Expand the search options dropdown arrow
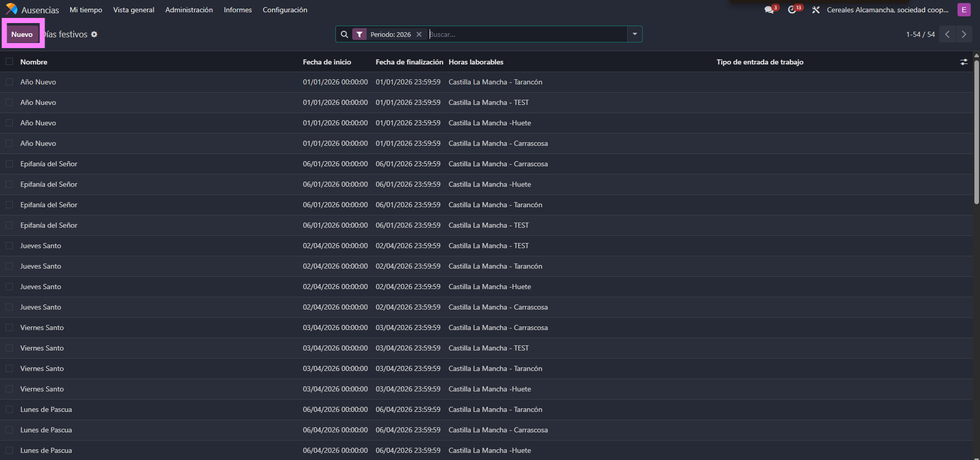Screen dimensions: 980x460 pyautogui.click(x=634, y=34)
